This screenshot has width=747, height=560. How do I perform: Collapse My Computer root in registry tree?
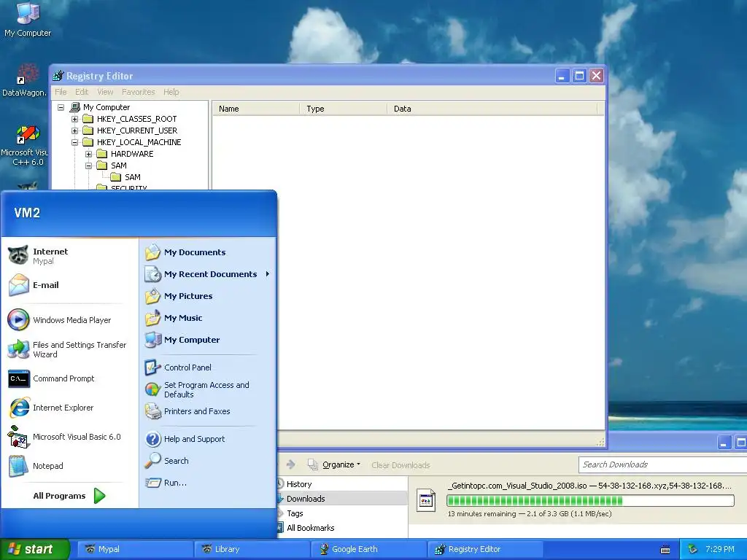click(x=61, y=107)
